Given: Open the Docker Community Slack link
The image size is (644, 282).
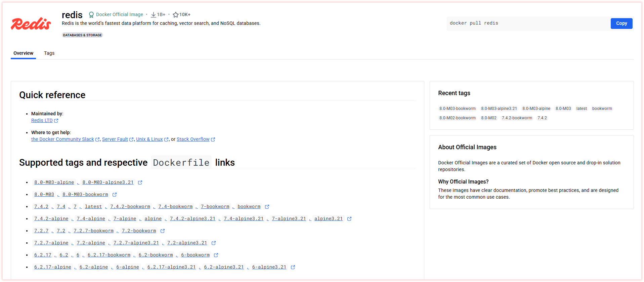Looking at the screenshot, I should point(62,139).
